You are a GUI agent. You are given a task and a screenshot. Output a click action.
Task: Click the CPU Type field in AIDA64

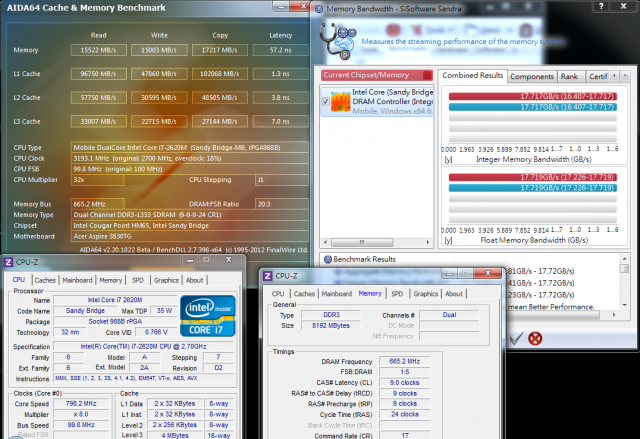(190, 148)
